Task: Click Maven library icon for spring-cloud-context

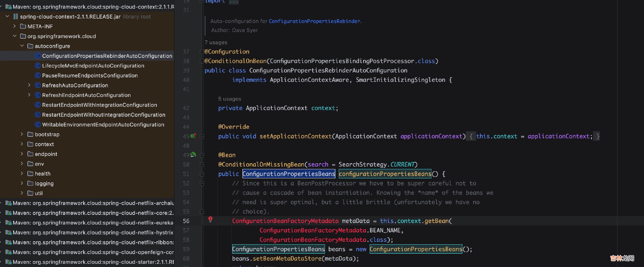Action: coord(8,7)
